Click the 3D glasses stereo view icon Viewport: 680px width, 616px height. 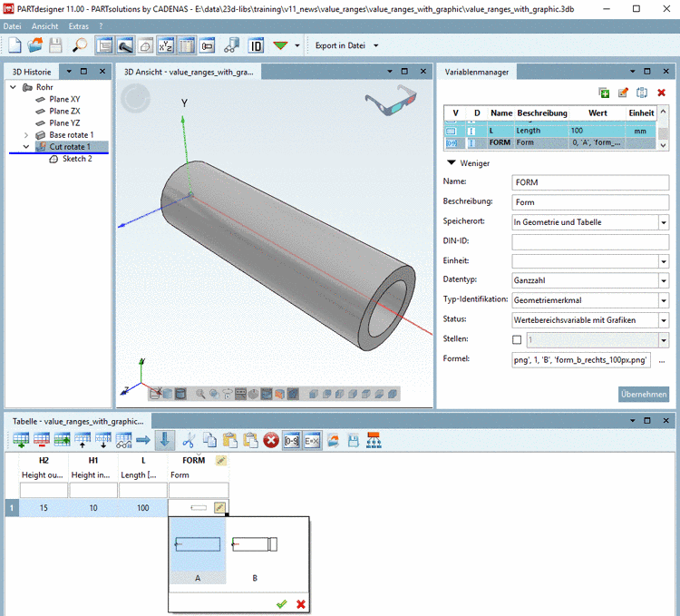[x=391, y=100]
